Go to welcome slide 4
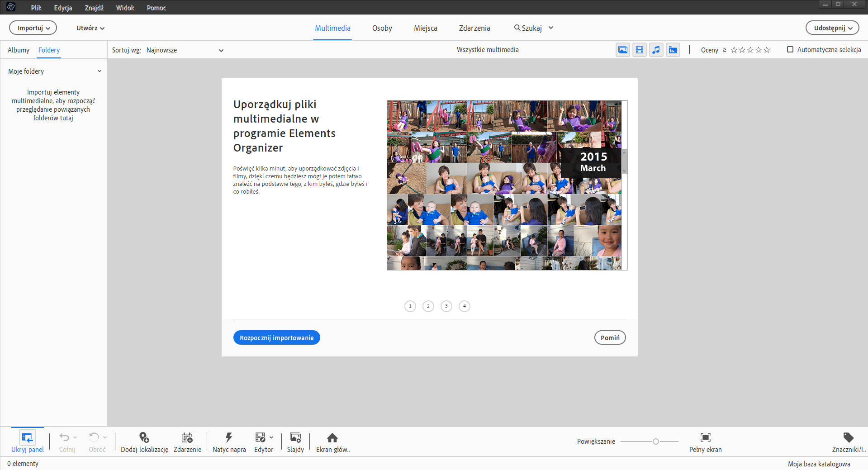Screen dimensions: 868x470 (x=465, y=306)
